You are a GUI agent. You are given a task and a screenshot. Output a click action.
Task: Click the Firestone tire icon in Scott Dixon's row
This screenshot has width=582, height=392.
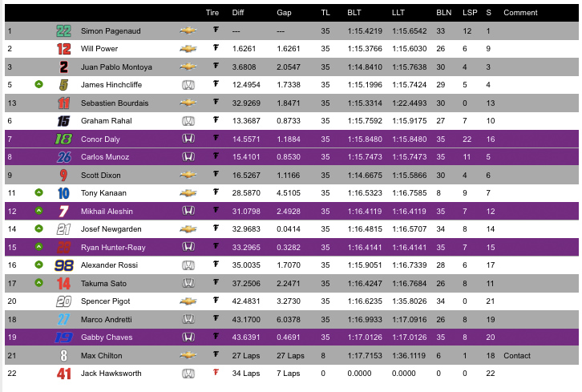216,174
